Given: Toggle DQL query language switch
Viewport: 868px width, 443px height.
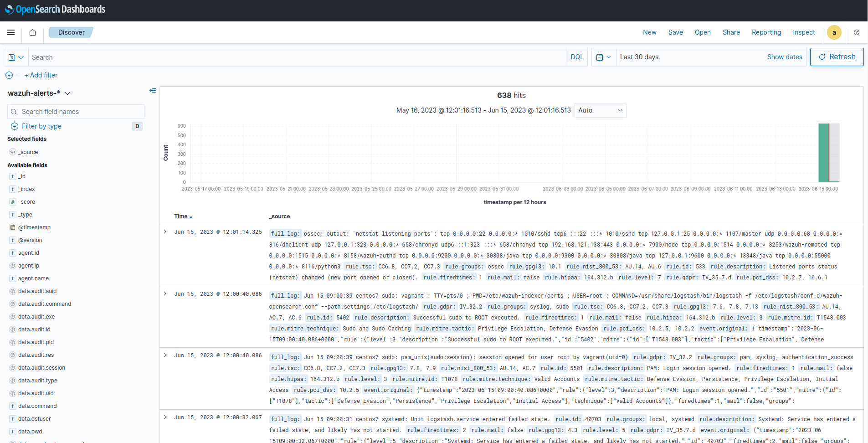Looking at the screenshot, I should (577, 57).
